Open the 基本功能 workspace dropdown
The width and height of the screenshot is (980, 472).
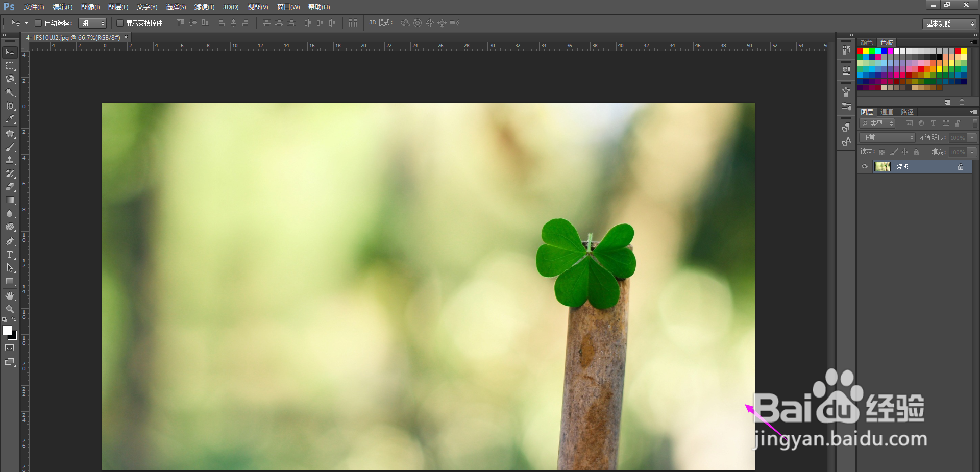949,23
